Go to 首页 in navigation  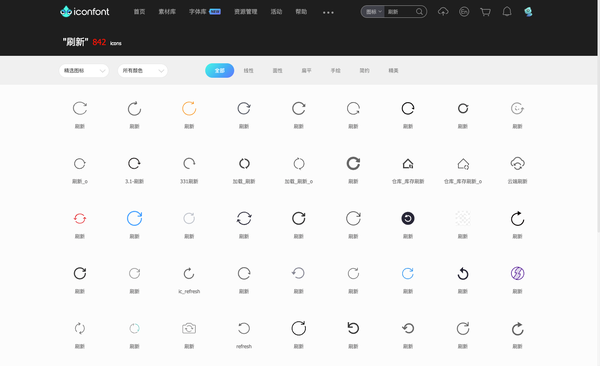[139, 11]
